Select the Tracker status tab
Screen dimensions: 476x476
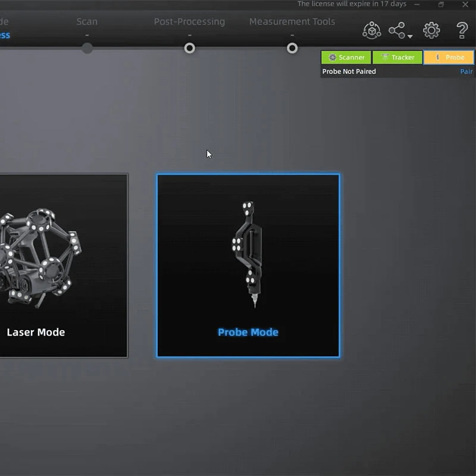pyautogui.click(x=397, y=57)
